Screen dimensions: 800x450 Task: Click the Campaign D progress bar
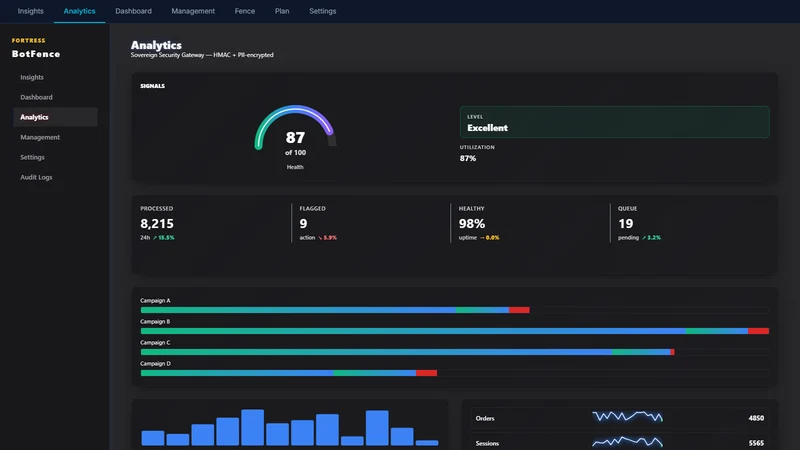tap(455, 373)
